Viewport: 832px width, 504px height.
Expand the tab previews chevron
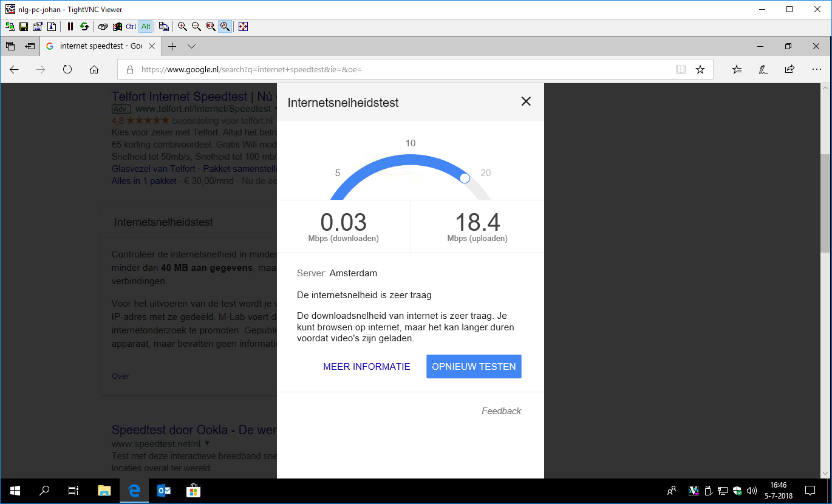point(192,46)
